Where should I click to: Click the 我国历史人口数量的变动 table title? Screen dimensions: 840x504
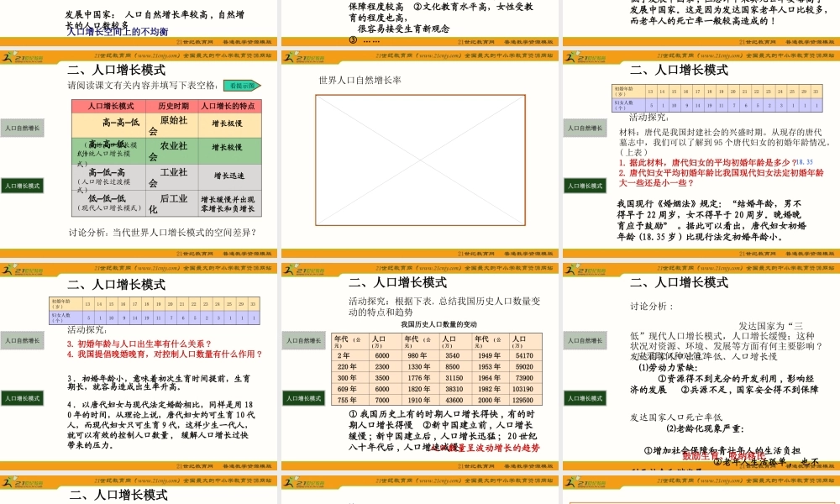click(438, 324)
